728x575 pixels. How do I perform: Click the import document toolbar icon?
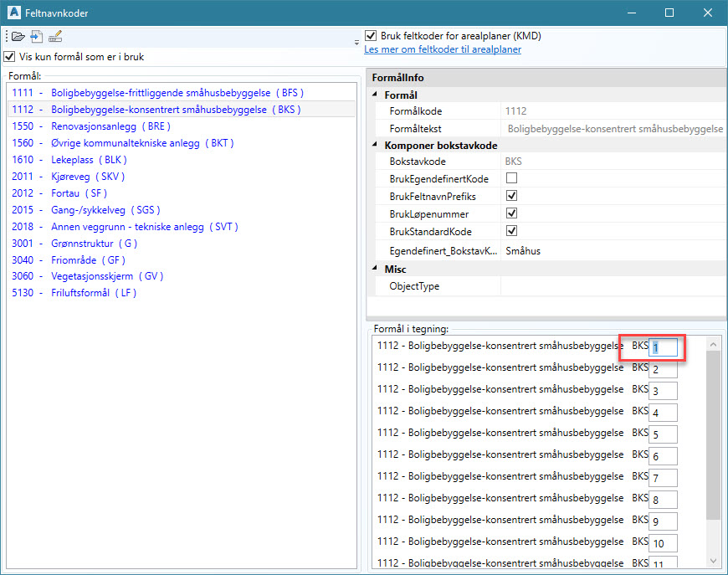click(36, 37)
